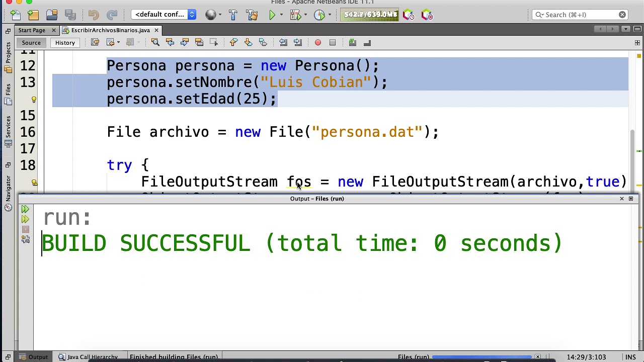Click the Clean and Build icon

(x=252, y=15)
